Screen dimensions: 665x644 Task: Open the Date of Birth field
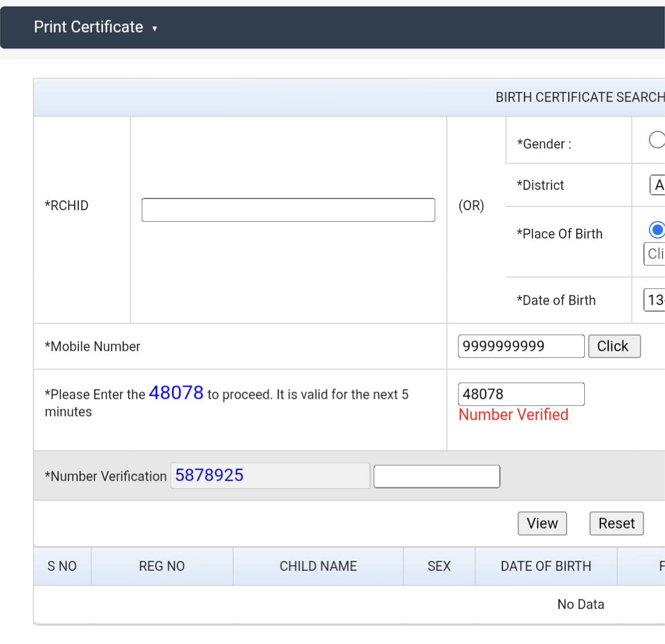click(655, 300)
